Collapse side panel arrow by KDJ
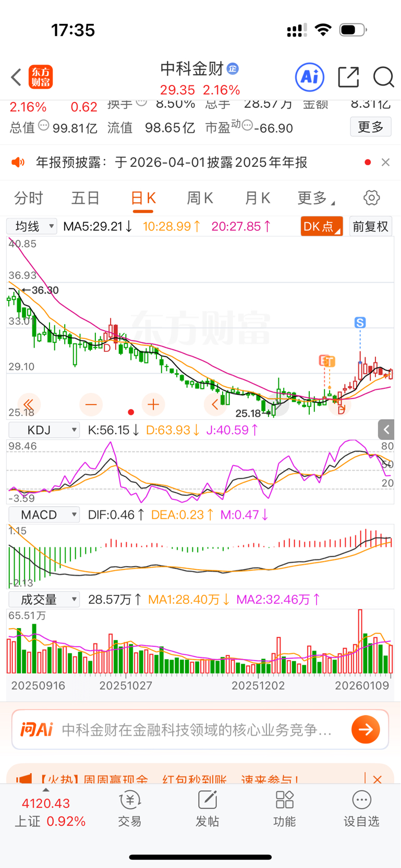This screenshot has height=868, width=401. pos(386,430)
